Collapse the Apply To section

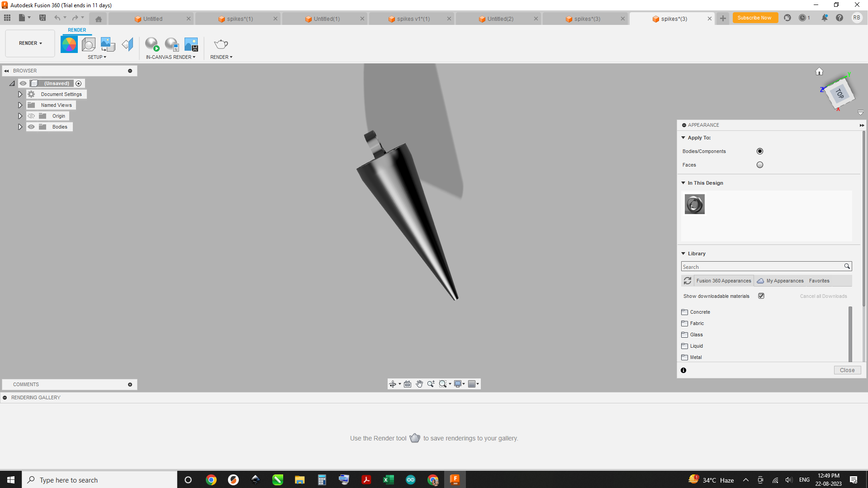tap(683, 138)
